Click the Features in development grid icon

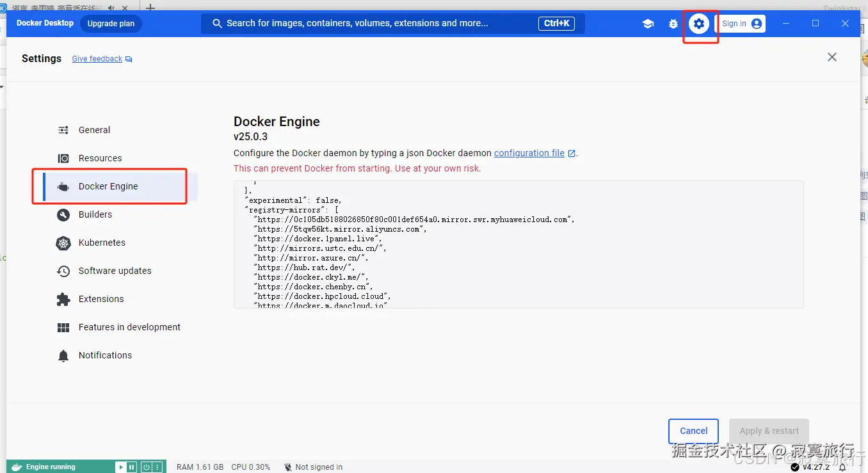[63, 327]
